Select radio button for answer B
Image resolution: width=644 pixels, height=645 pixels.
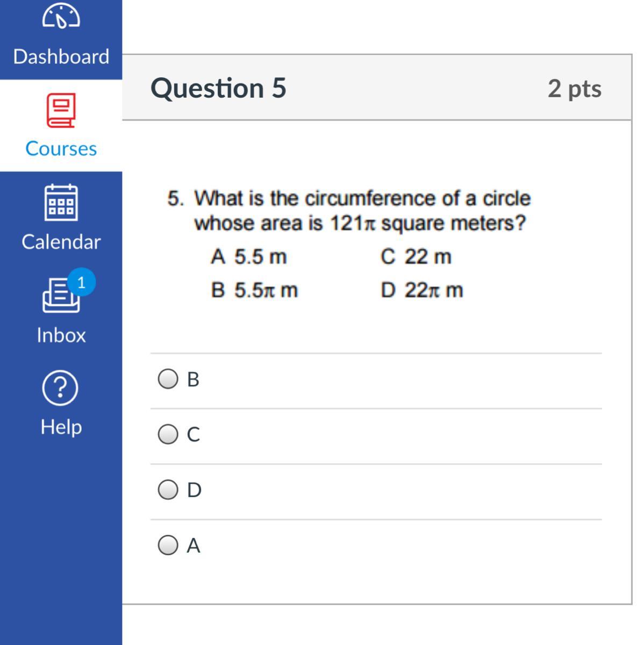168,379
